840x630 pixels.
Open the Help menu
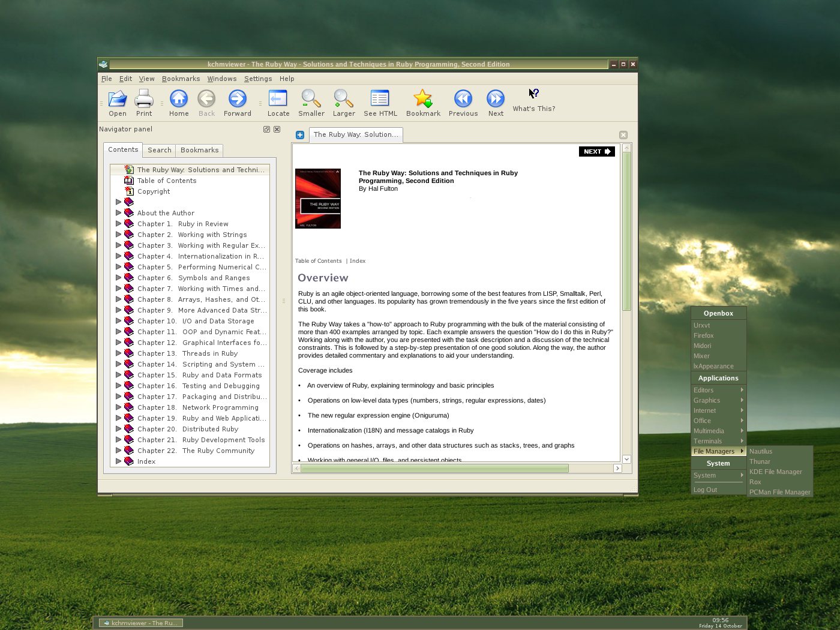coord(287,79)
